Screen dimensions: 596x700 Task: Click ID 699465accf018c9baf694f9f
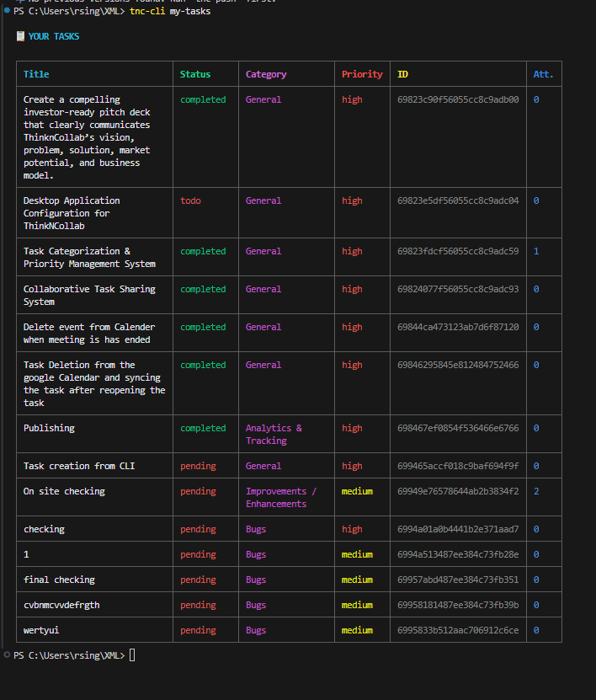click(458, 466)
